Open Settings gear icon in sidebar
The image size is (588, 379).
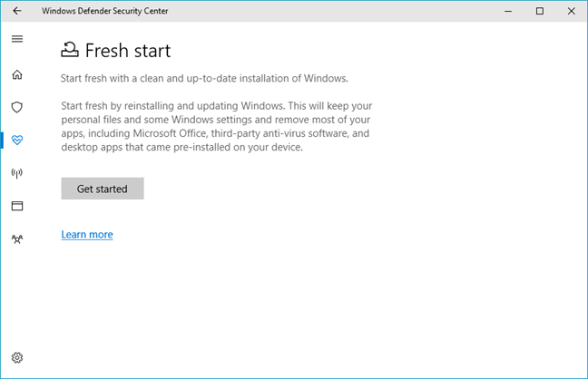[17, 357]
